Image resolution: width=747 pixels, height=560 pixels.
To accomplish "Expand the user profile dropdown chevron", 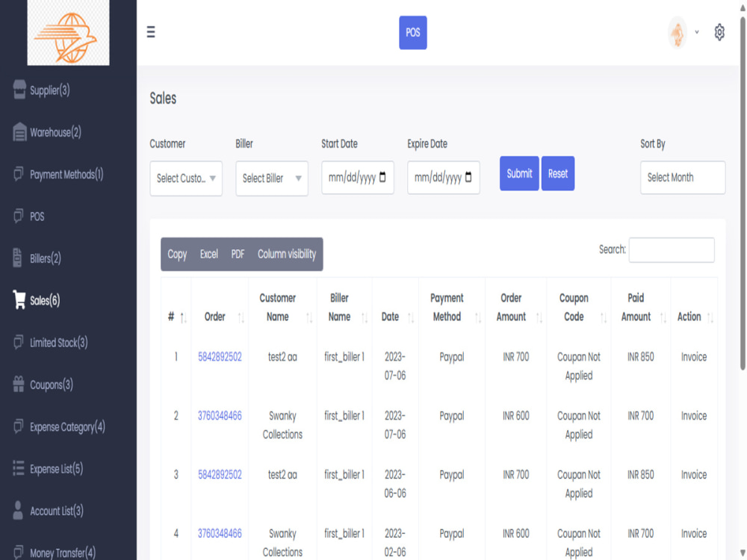I will coord(696,32).
